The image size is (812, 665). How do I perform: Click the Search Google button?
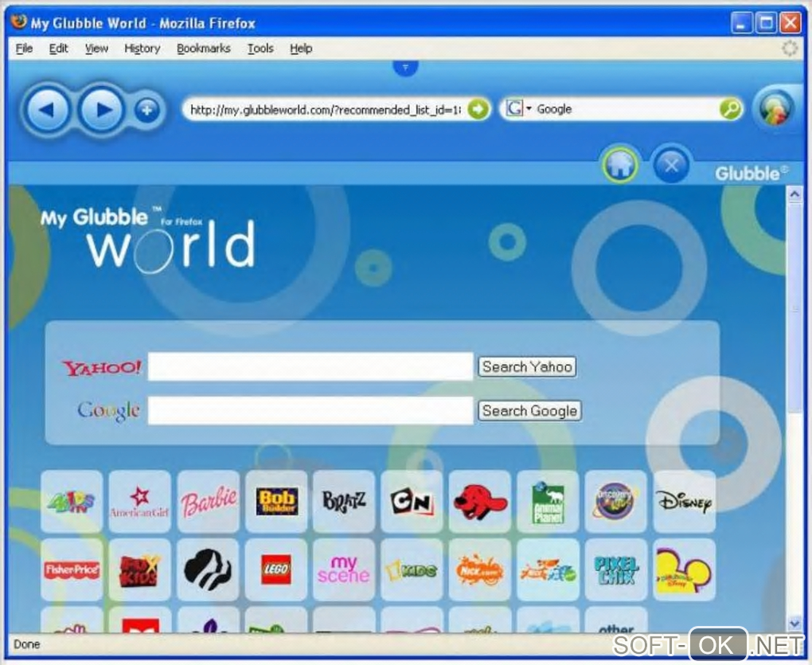pyautogui.click(x=529, y=411)
